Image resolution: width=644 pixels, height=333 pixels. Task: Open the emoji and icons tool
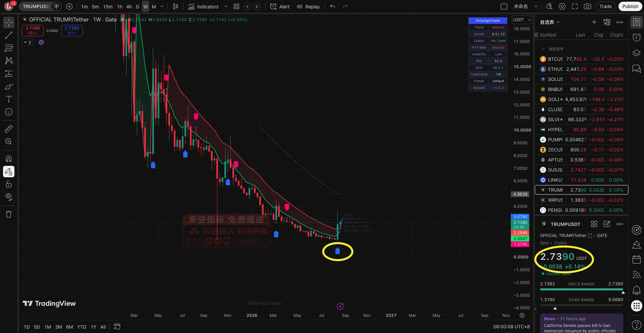tap(9, 112)
